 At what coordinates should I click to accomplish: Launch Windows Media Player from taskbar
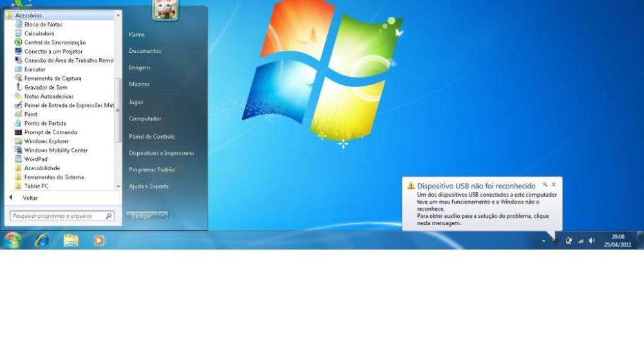point(99,240)
